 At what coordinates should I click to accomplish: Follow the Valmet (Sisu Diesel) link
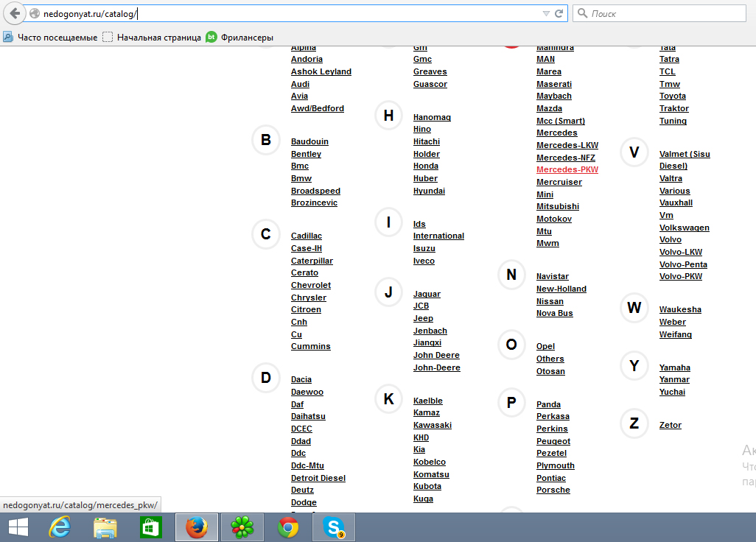pos(685,160)
